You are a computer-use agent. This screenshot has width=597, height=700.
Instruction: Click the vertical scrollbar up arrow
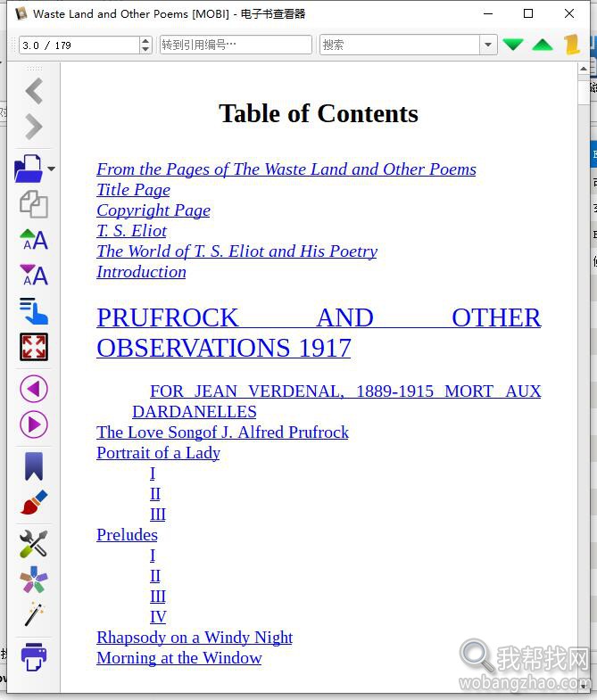coord(584,69)
